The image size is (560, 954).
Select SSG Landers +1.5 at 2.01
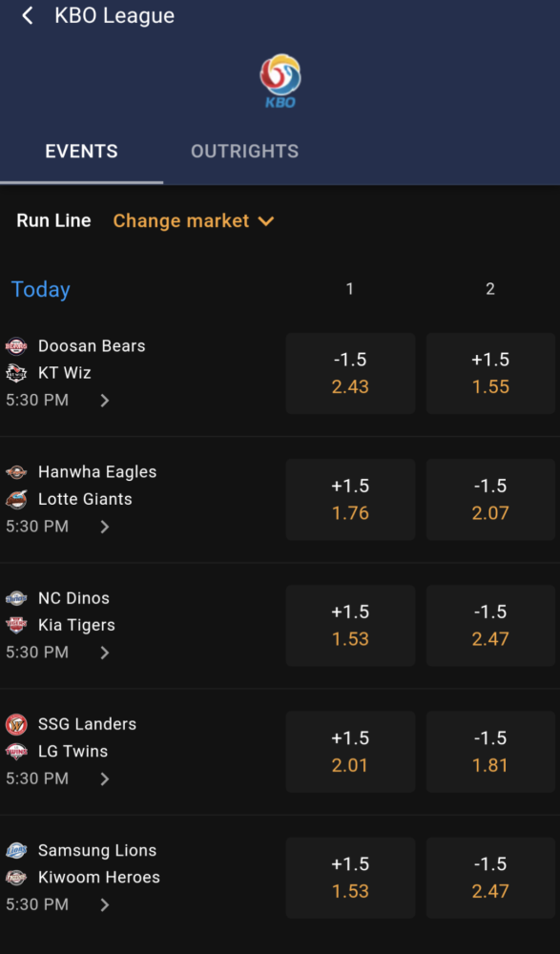coord(351,752)
